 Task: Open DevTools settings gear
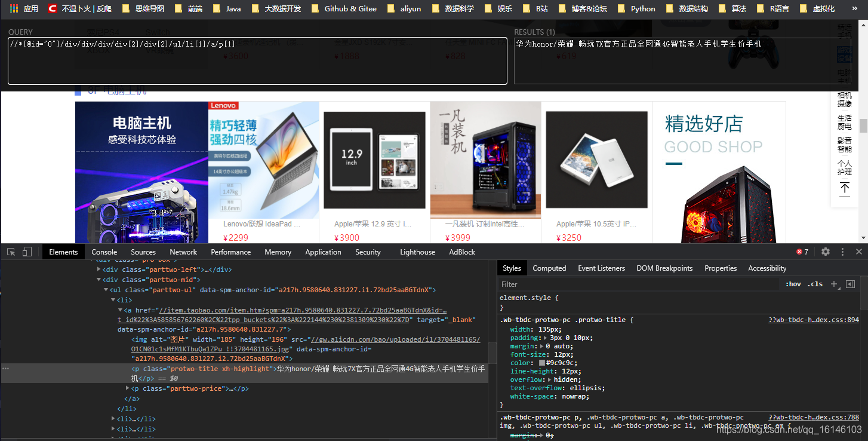pyautogui.click(x=826, y=252)
